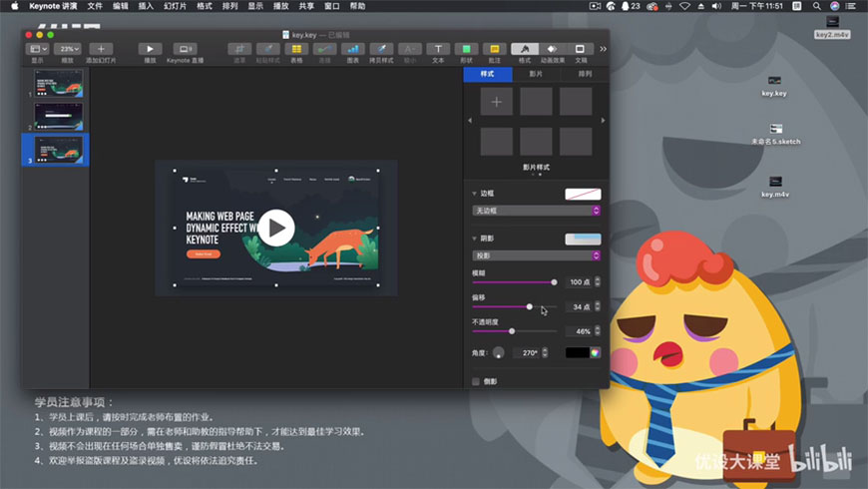Open the View (显示) toolbar dropdown
The height and width of the screenshot is (489, 868).
point(37,49)
